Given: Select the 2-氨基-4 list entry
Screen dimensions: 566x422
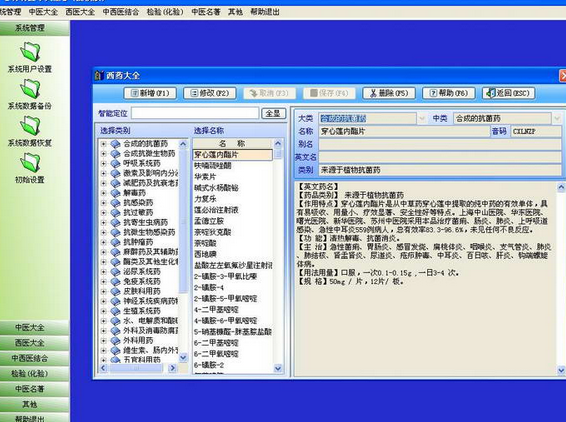Looking at the screenshot, I should tap(209, 288).
